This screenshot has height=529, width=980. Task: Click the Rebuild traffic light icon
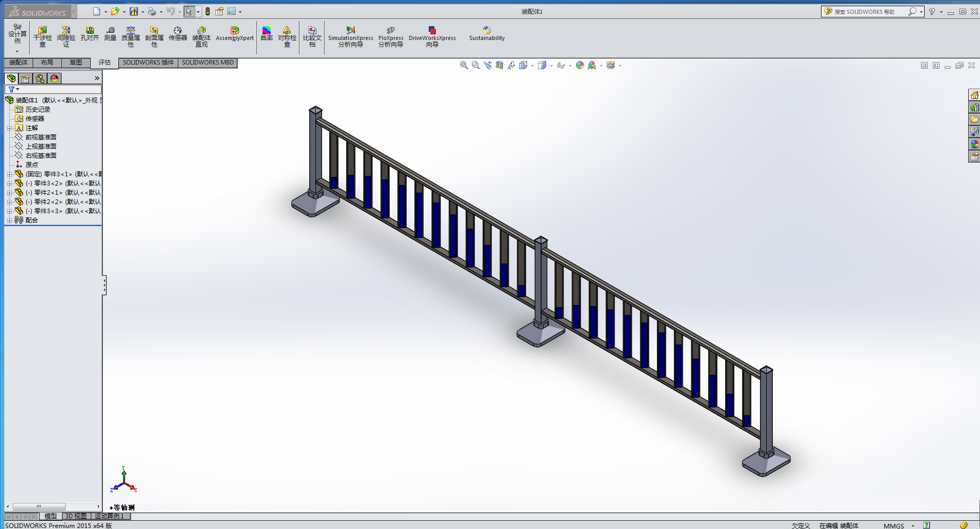point(208,11)
